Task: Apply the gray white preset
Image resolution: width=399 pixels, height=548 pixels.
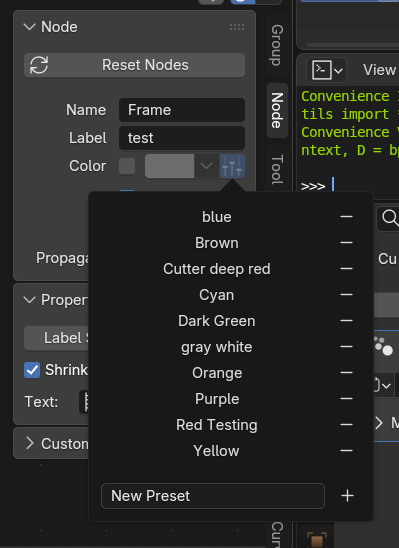Action: pyautogui.click(x=217, y=347)
